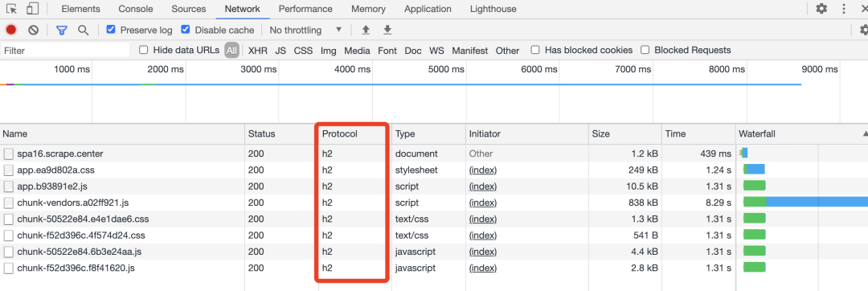Select the file icon of chunk-vendors.a02ff921.js
Image resolution: width=868 pixels, height=291 pixels.
click(x=8, y=203)
